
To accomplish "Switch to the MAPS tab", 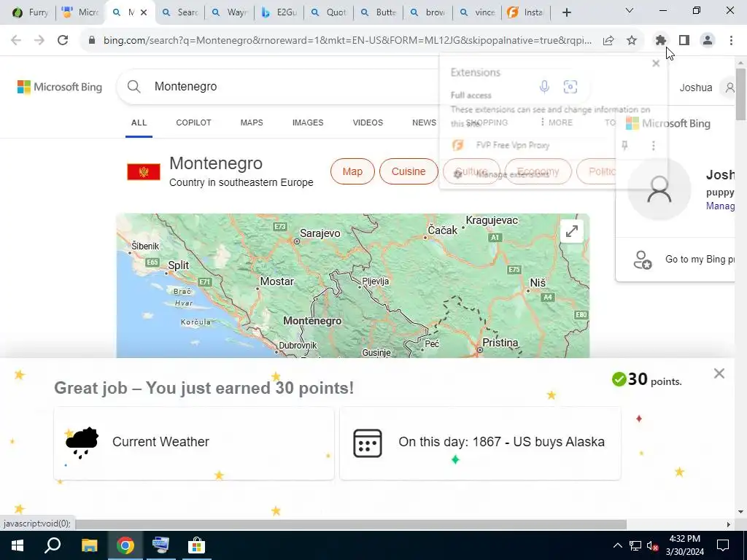I will [x=252, y=122].
